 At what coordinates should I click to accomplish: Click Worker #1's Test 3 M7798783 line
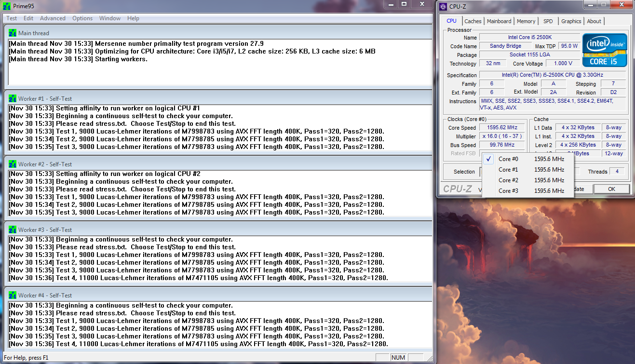(x=197, y=147)
